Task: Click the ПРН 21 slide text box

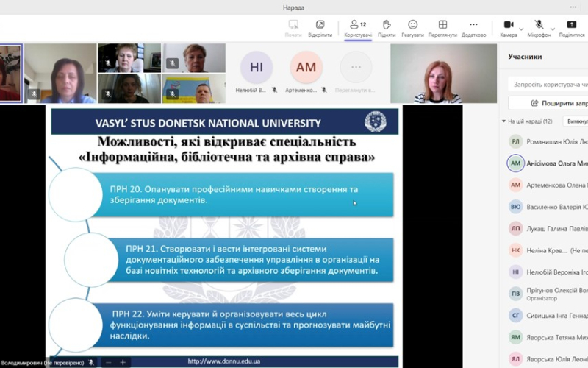Action: 251,260
